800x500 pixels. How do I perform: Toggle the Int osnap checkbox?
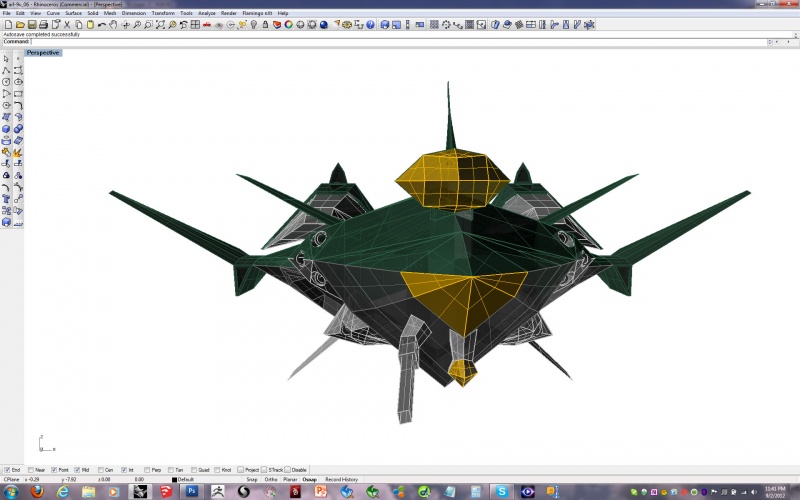tap(124, 470)
